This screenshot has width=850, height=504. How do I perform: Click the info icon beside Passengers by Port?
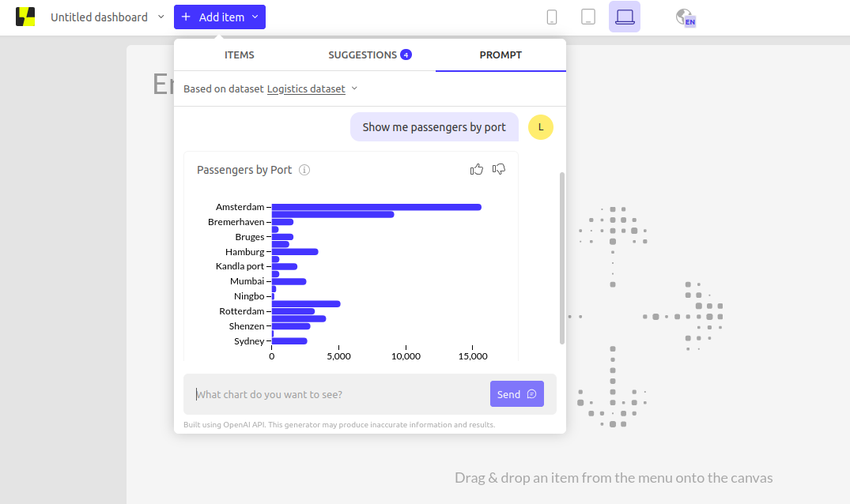tap(304, 170)
